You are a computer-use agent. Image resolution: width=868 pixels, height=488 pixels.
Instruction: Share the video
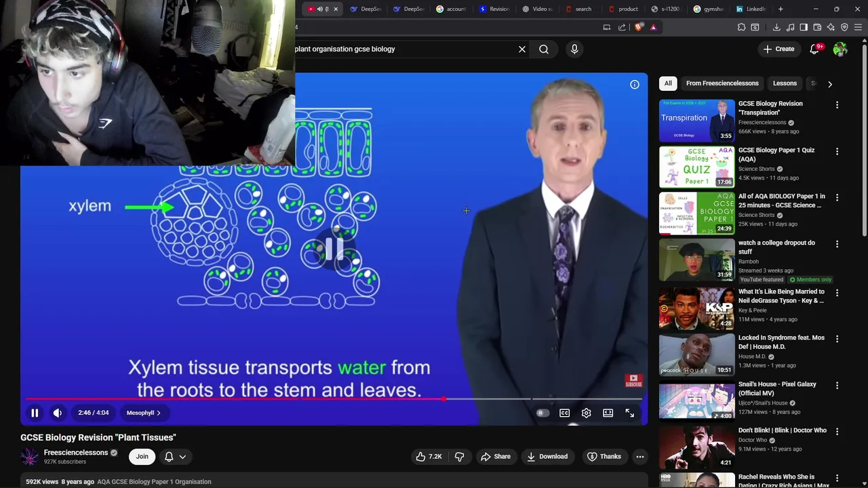(x=495, y=457)
